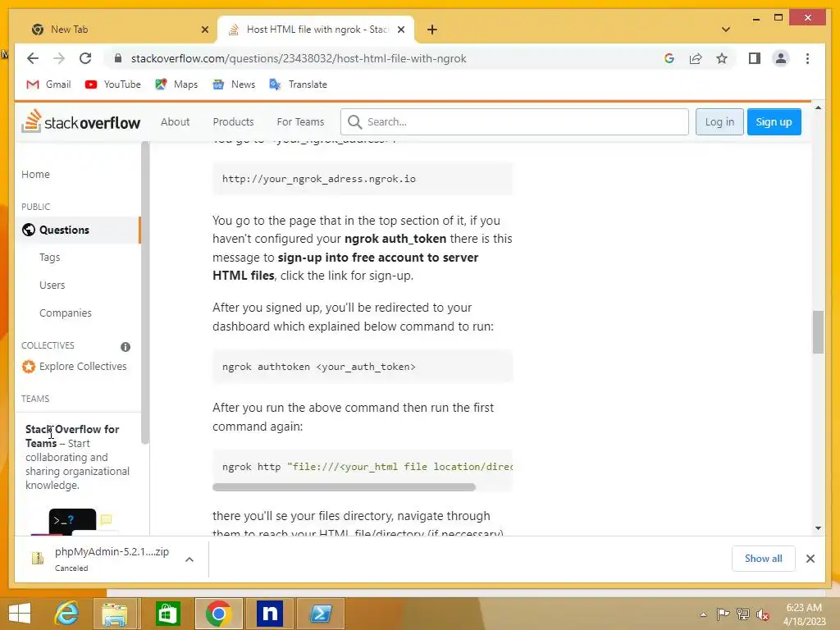Click the Collectives info icon
This screenshot has width=840, height=630.
click(x=126, y=347)
